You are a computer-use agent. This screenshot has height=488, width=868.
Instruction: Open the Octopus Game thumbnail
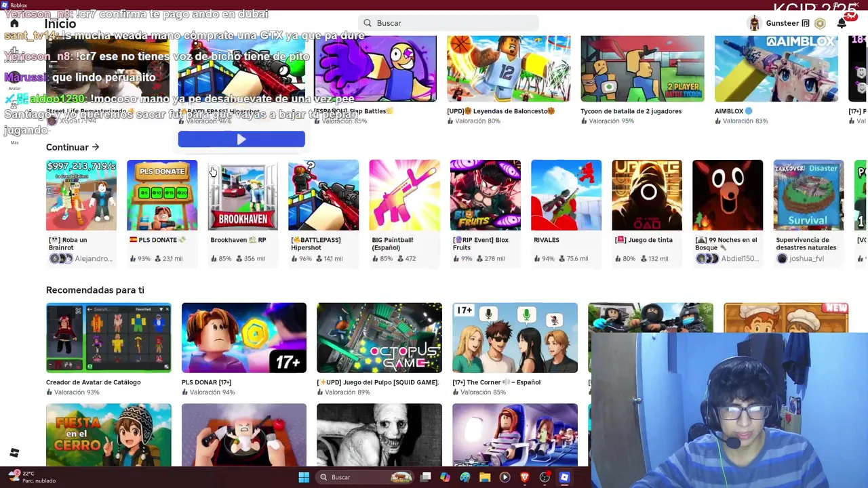click(x=379, y=338)
